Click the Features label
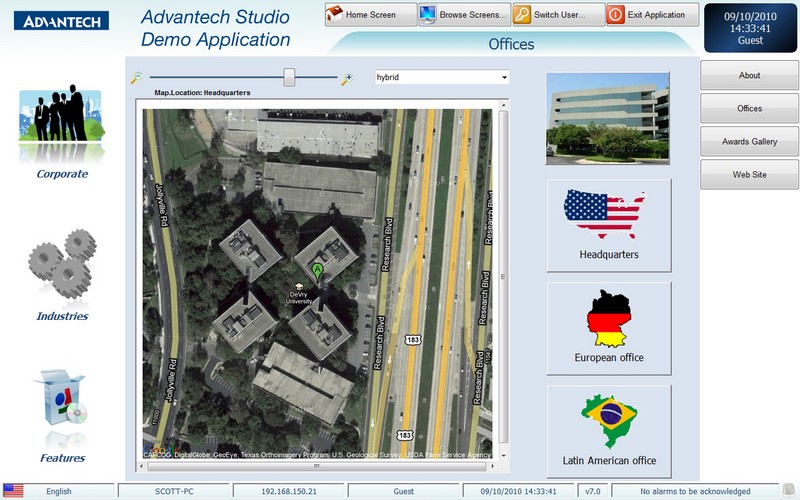This screenshot has height=500, width=800. tap(62, 458)
